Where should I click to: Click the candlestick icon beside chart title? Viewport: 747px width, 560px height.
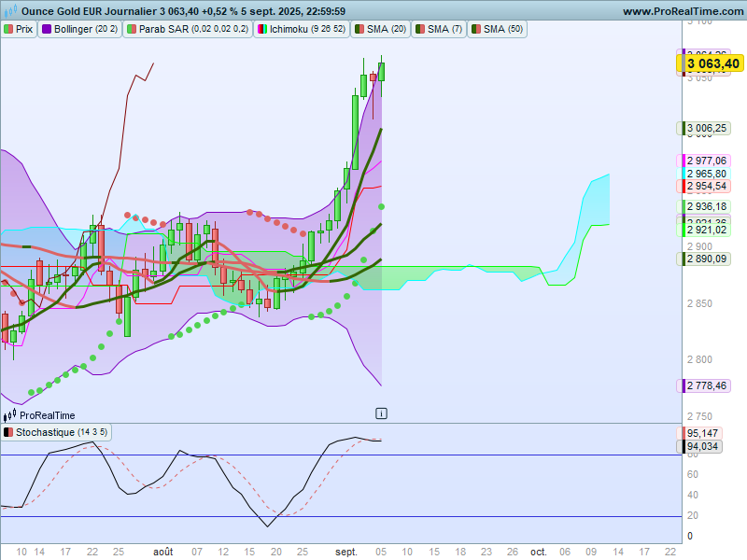(9, 11)
